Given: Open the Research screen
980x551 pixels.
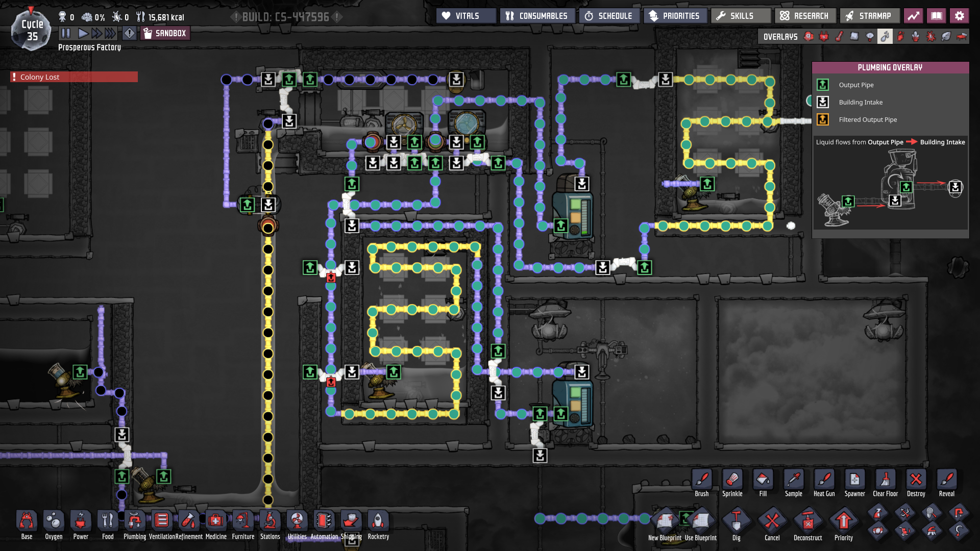Looking at the screenshot, I should tap(804, 16).
